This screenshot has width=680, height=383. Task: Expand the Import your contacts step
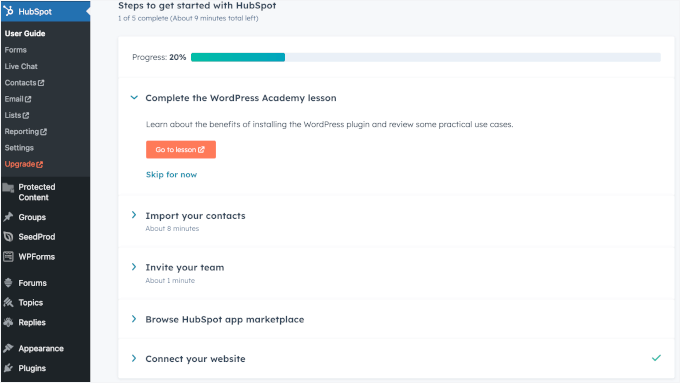[134, 215]
